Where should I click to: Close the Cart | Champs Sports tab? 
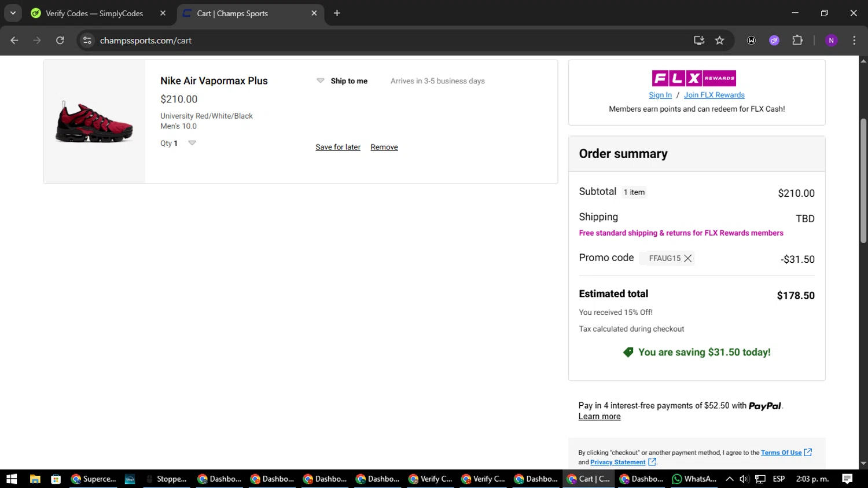click(314, 13)
